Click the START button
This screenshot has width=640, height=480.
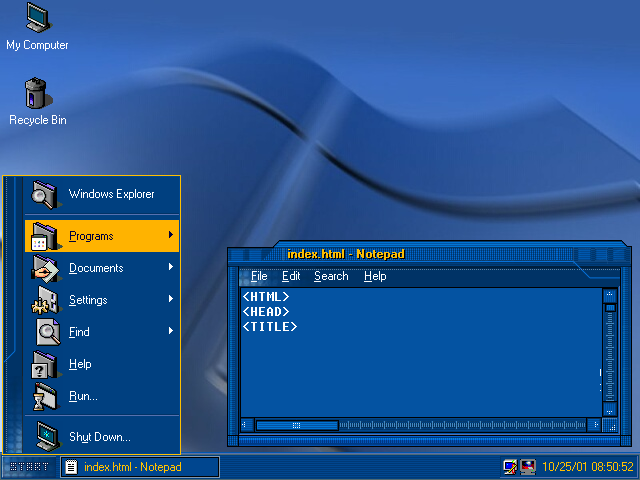[x=29, y=467]
